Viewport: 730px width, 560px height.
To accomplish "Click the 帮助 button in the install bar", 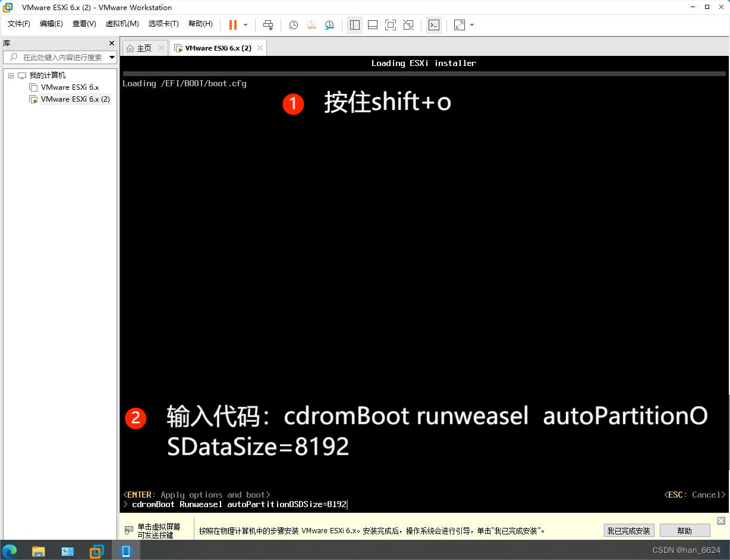I will click(685, 531).
